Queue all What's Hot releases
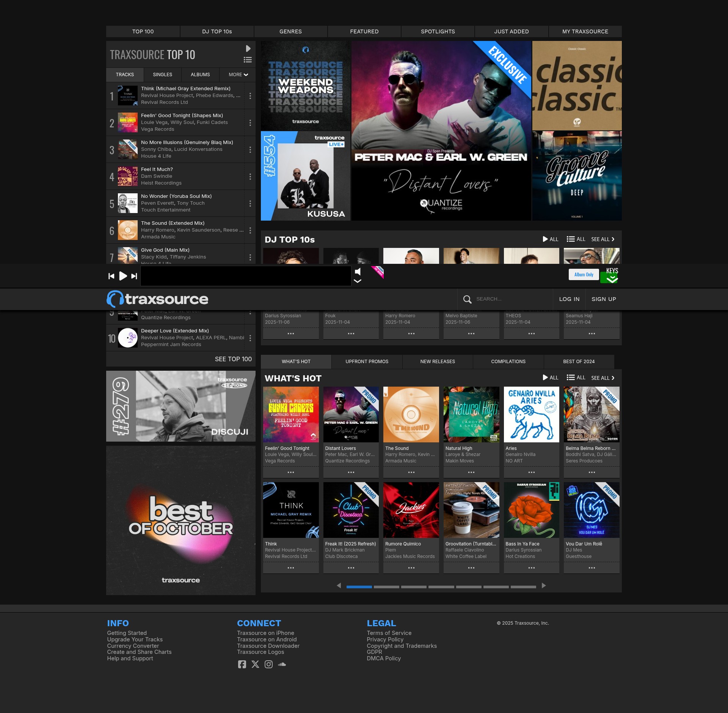This screenshot has height=713, width=728. coord(576,378)
